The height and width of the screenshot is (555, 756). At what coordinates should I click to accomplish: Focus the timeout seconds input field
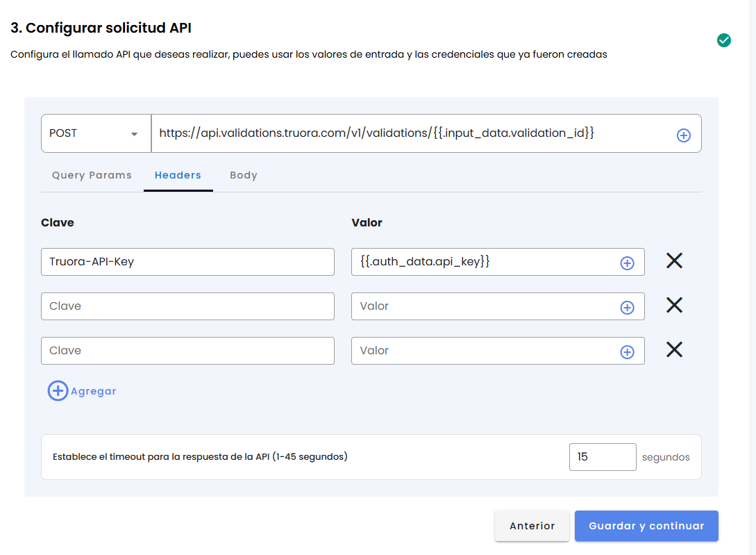602,457
